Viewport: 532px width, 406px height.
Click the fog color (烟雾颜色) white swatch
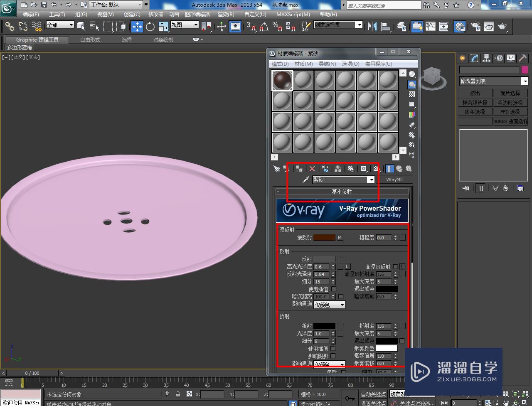click(387, 348)
